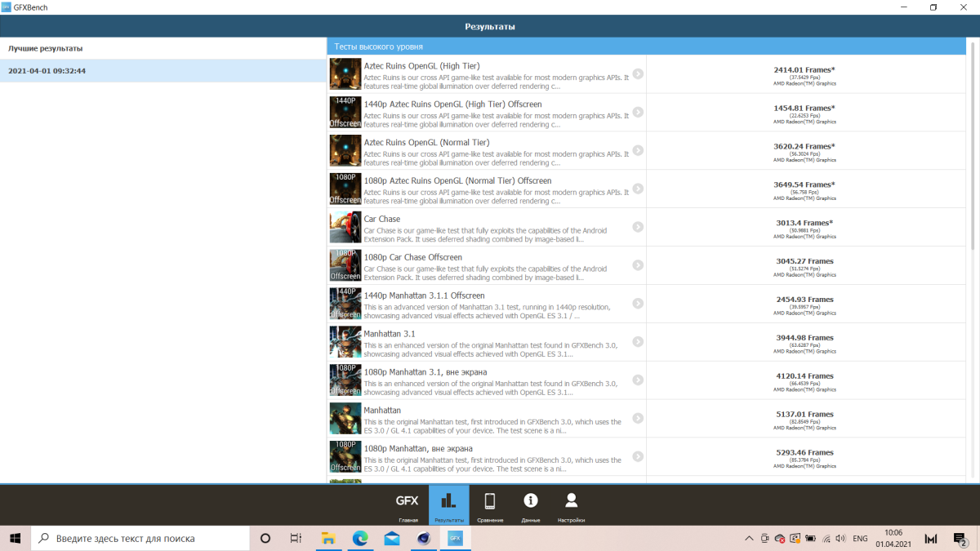980x551 pixels.
Task: Open the GFX home tab
Action: 408,505
